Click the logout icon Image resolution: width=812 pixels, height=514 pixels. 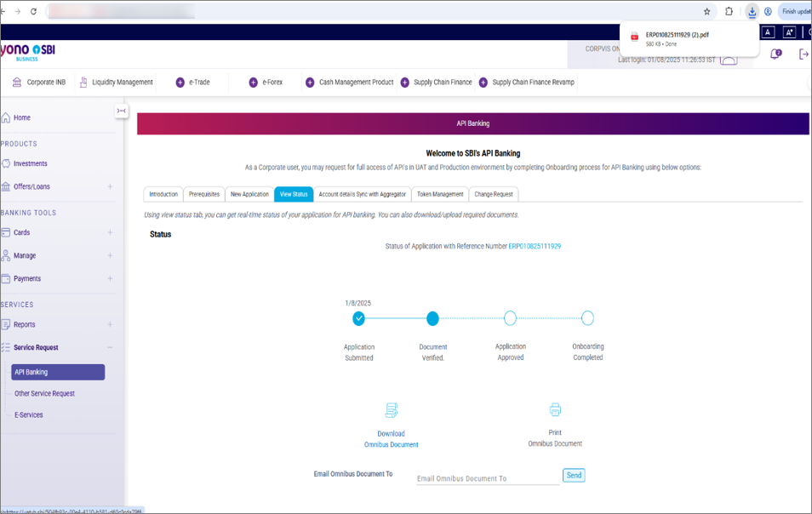(x=803, y=54)
